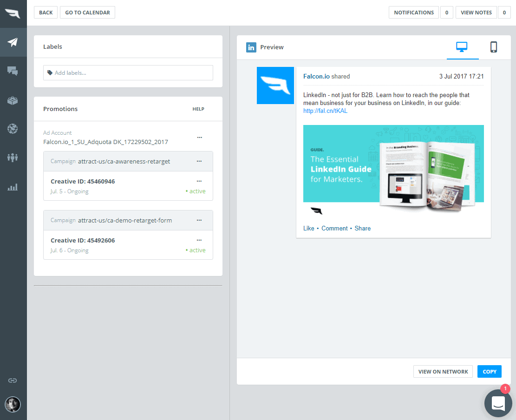Click VIEW ON NETWORK button

[x=443, y=372]
